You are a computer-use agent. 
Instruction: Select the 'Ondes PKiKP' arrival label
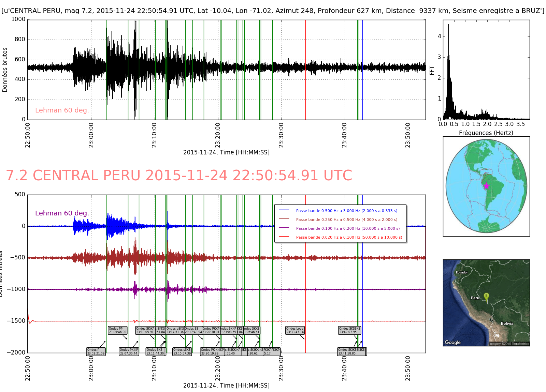[129, 351]
